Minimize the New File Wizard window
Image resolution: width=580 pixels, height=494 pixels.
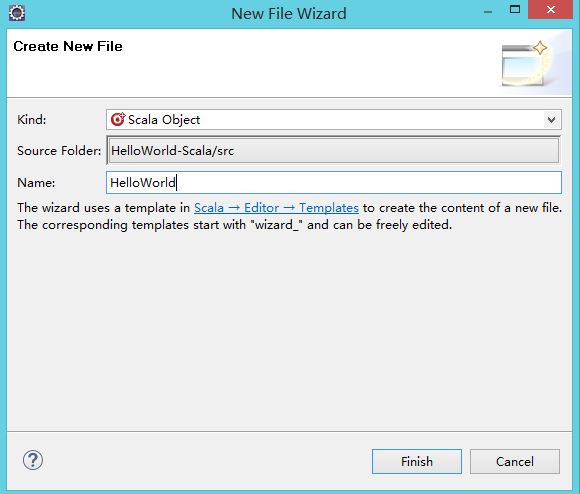(488, 11)
